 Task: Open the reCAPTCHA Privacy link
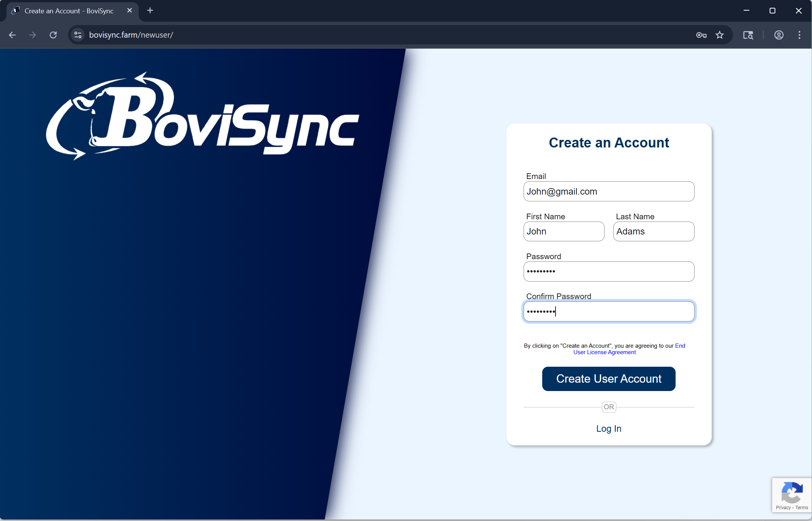click(x=783, y=508)
